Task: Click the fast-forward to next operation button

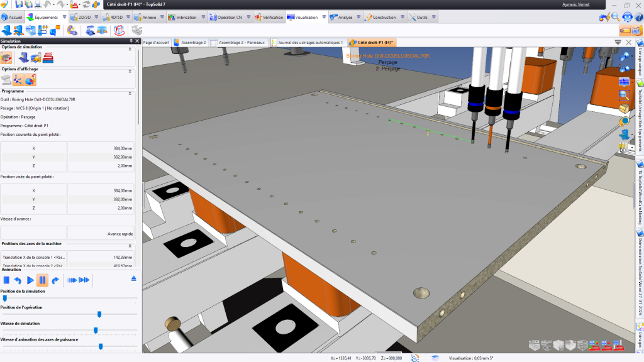Action: (72, 280)
